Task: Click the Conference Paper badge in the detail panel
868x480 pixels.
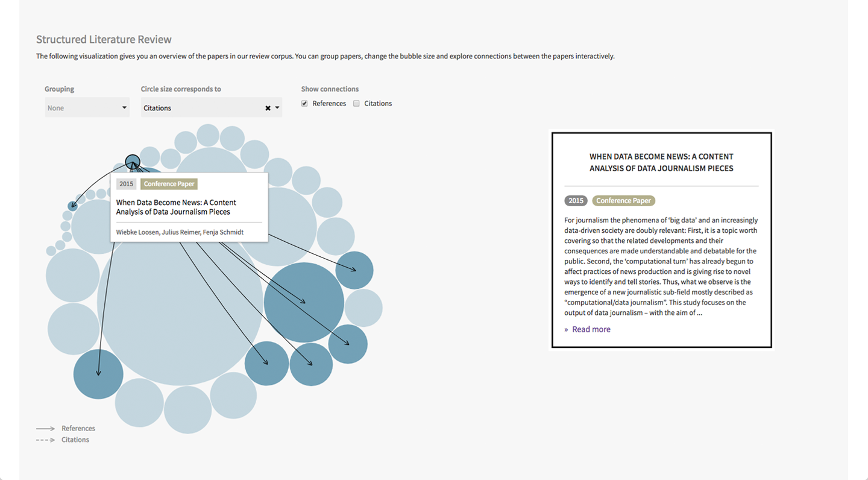Action: click(623, 201)
